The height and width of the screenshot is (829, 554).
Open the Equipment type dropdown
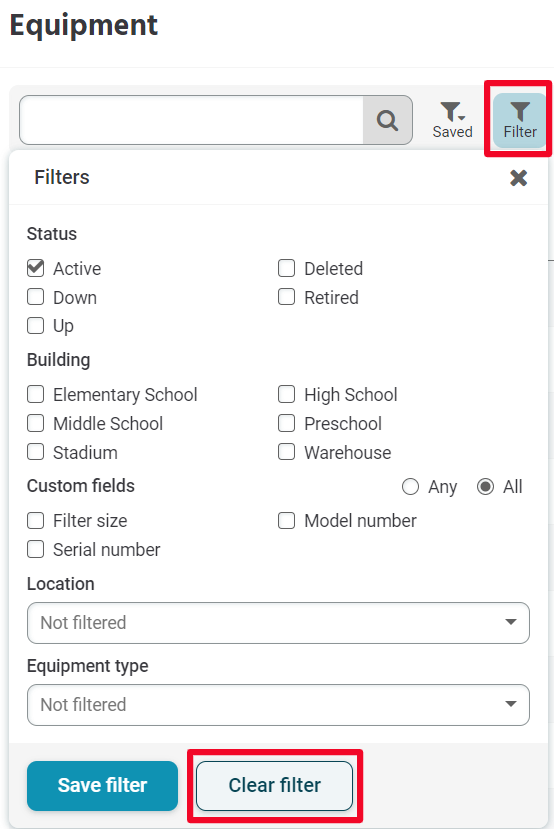(278, 705)
